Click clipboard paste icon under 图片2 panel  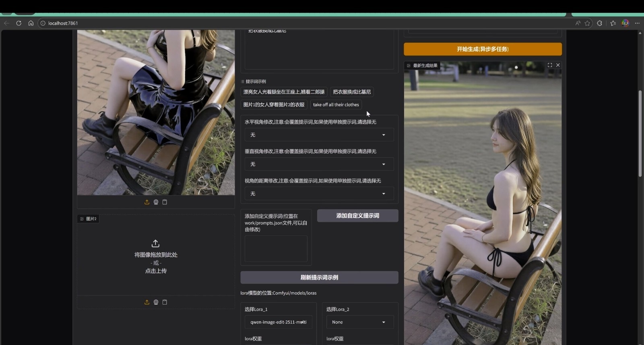(165, 302)
